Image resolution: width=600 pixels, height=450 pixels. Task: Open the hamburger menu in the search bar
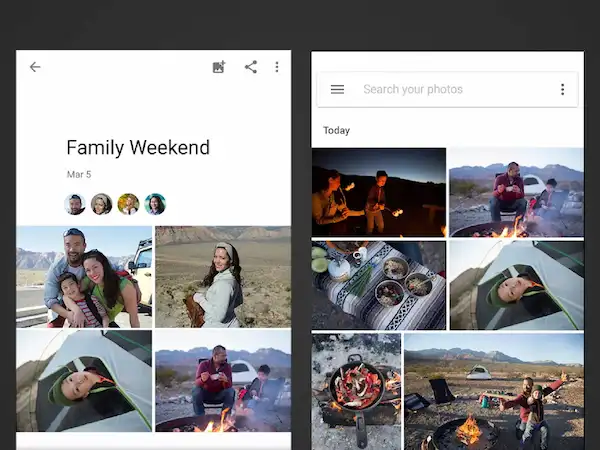point(337,89)
